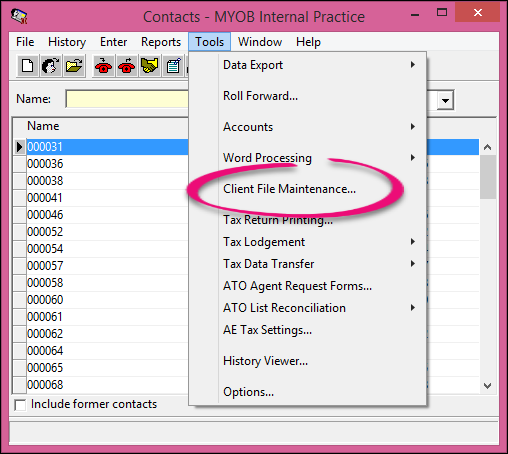Image resolution: width=508 pixels, height=454 pixels.
Task: Minimize the Contacts window
Action: [415, 14]
